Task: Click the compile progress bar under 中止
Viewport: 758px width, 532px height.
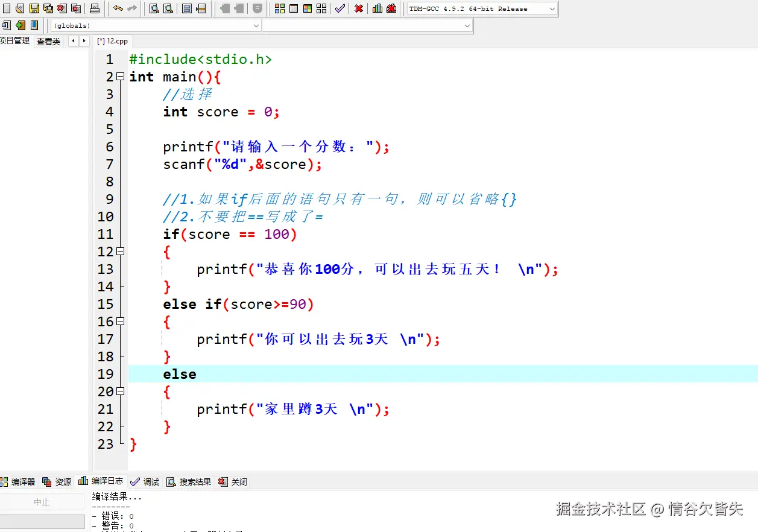Action: (42, 521)
